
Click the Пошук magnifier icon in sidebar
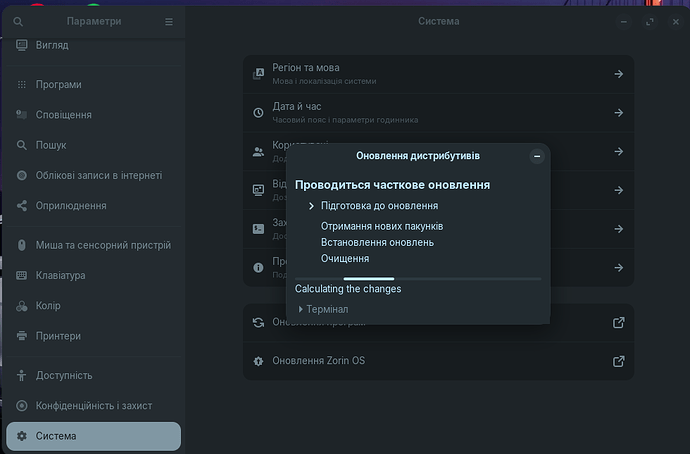click(x=22, y=145)
